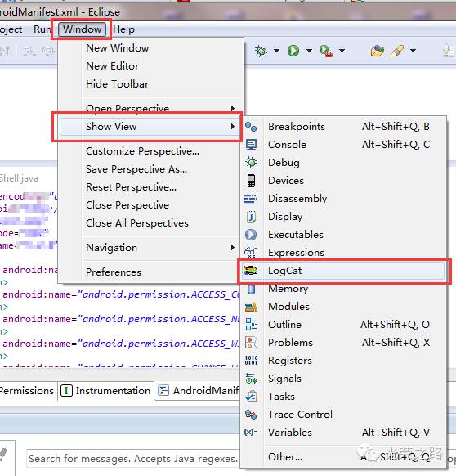This screenshot has height=476, width=456.
Task: Click the Disassembly view icon
Action: [x=251, y=199]
